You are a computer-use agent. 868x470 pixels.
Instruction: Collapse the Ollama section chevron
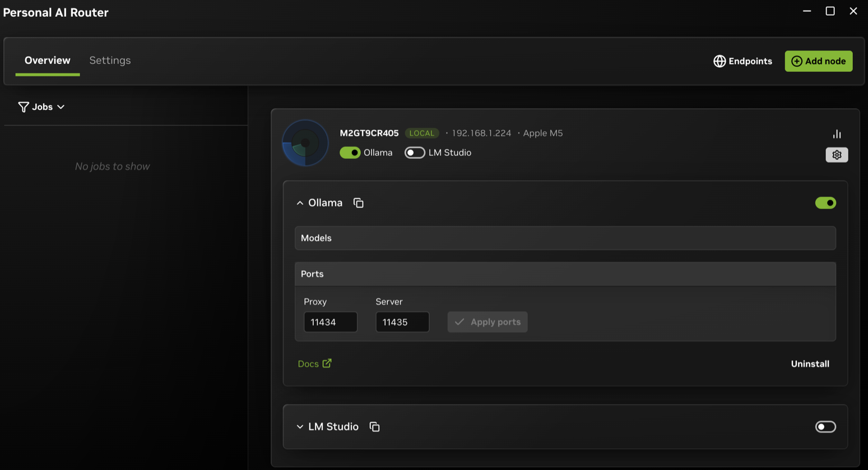(x=300, y=203)
